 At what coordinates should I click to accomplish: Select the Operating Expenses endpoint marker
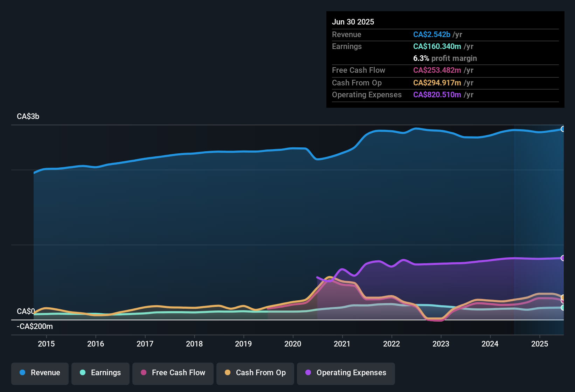click(x=563, y=258)
